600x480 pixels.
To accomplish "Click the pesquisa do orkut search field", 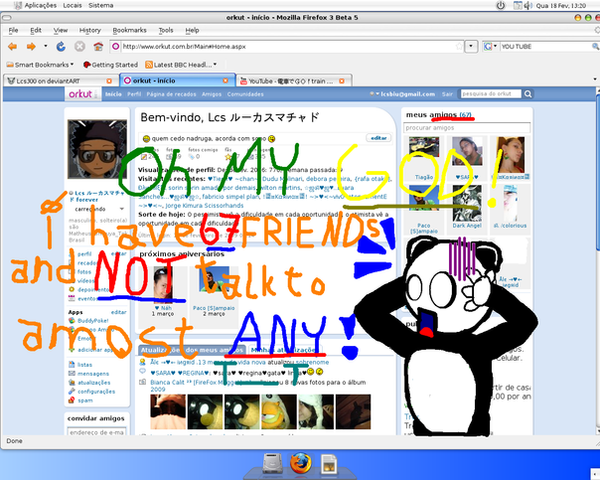I will [491, 94].
